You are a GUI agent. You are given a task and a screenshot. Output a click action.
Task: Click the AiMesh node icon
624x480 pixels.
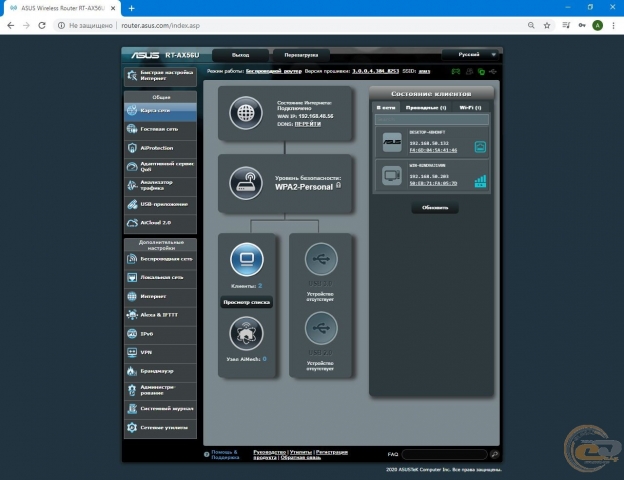coord(246,334)
